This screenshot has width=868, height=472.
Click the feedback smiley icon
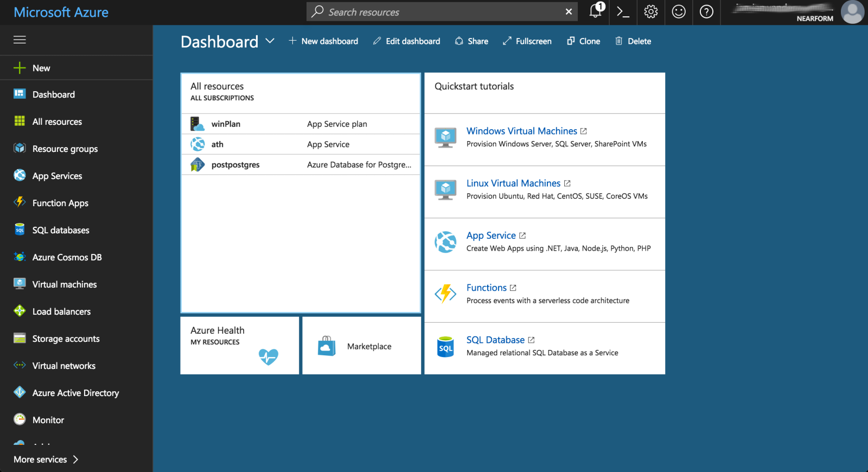pos(679,11)
